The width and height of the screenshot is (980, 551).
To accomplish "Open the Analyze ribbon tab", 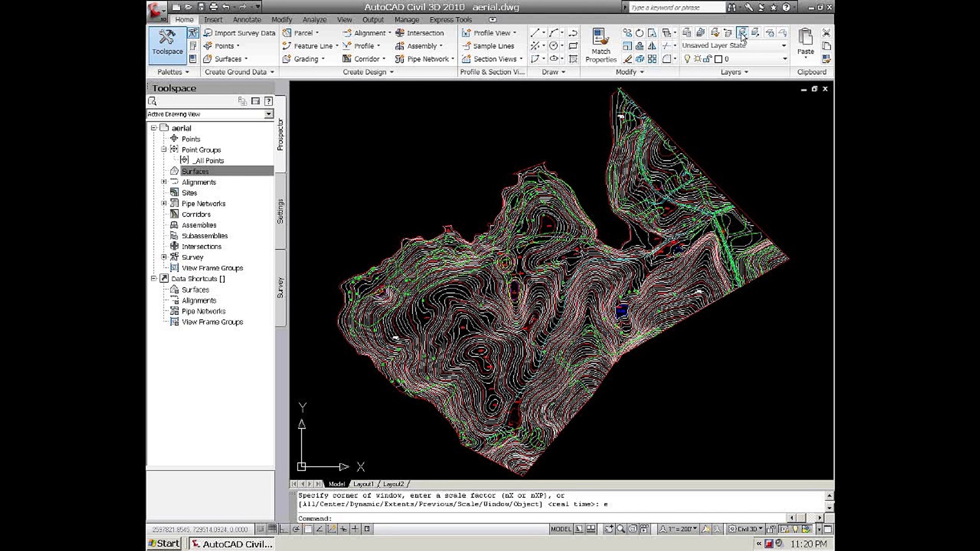I will pos(314,20).
